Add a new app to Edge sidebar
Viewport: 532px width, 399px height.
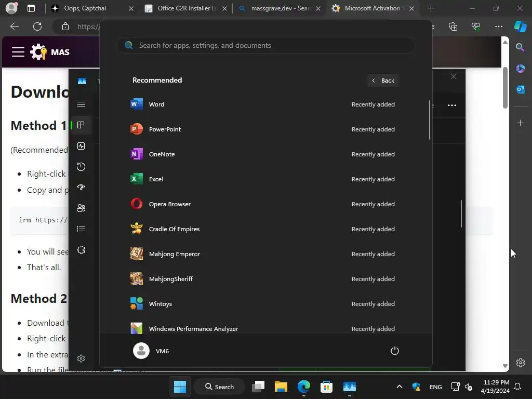520,123
